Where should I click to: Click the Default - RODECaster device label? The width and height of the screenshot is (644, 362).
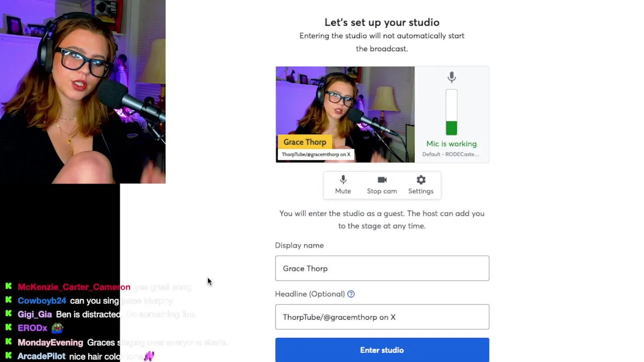point(451,154)
